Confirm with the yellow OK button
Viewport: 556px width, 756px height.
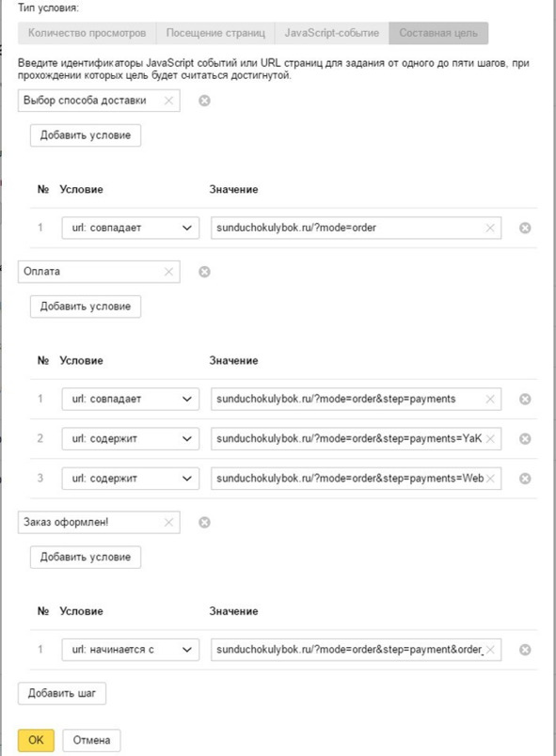click(36, 740)
